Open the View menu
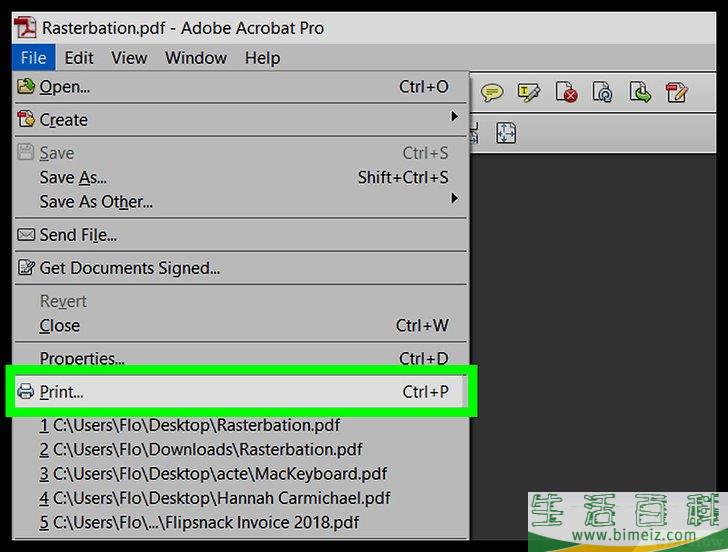The width and height of the screenshot is (728, 552). tap(129, 58)
